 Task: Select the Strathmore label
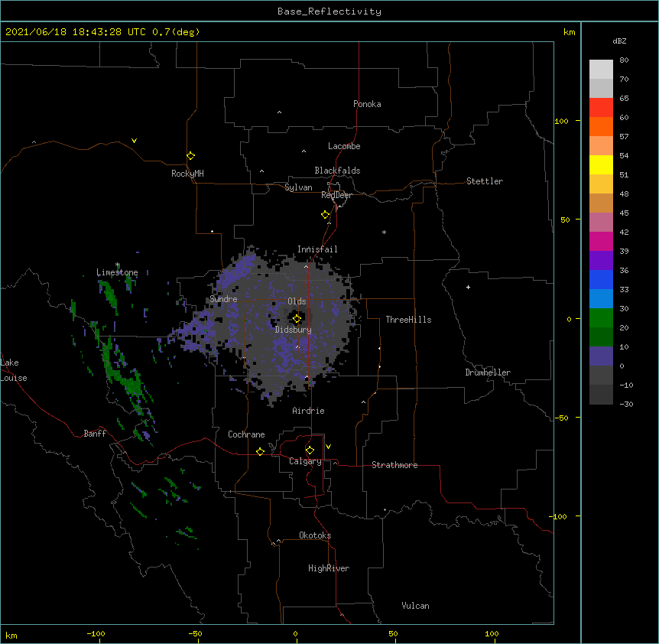394,465
